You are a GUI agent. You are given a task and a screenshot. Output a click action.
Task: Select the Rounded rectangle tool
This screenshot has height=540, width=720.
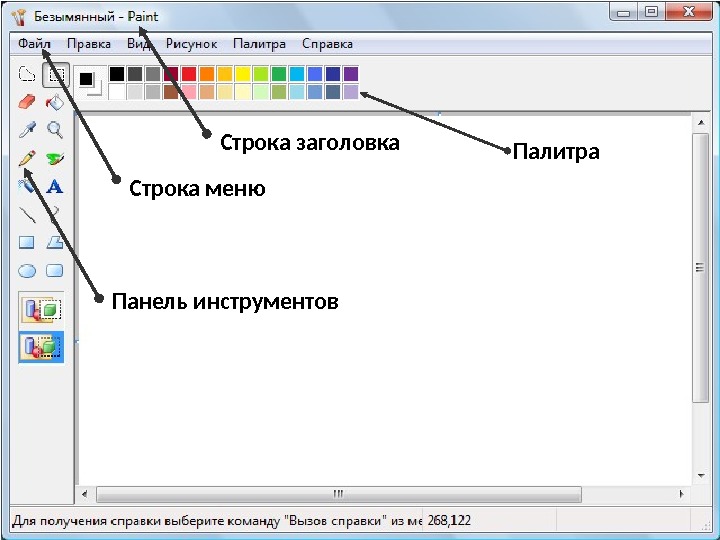[55, 270]
